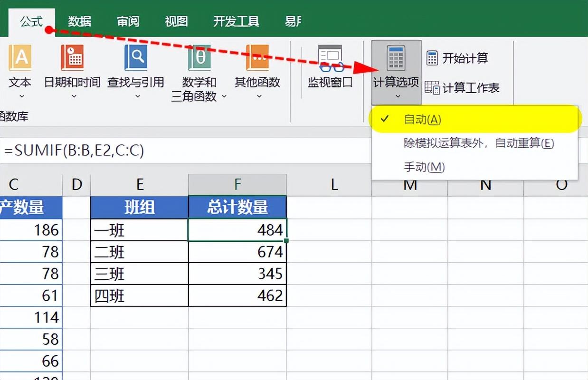Click cell with value 114

click(31, 317)
